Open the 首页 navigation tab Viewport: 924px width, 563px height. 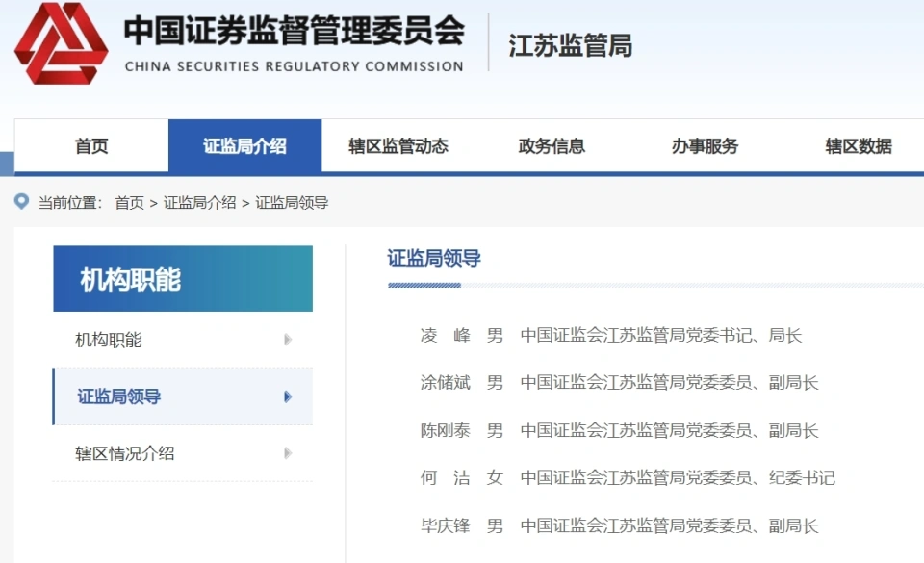pos(91,146)
